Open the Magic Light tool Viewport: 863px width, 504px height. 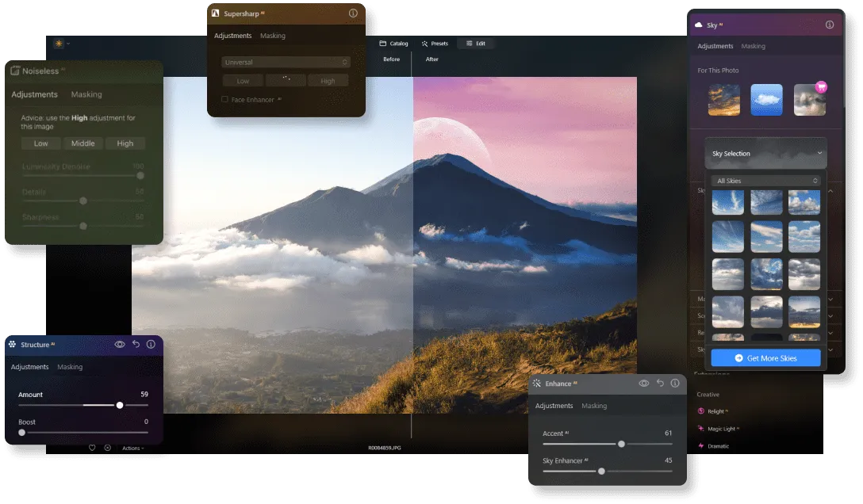click(x=722, y=429)
